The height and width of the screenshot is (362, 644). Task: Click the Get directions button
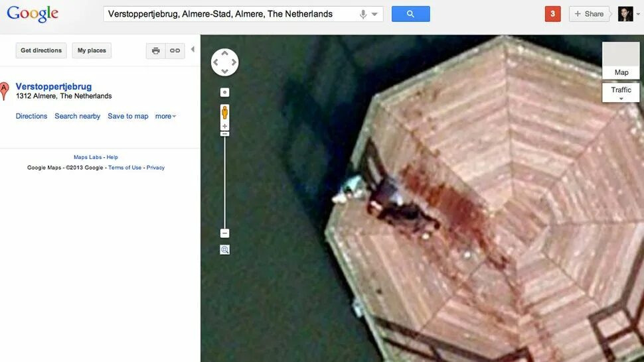pos(41,50)
